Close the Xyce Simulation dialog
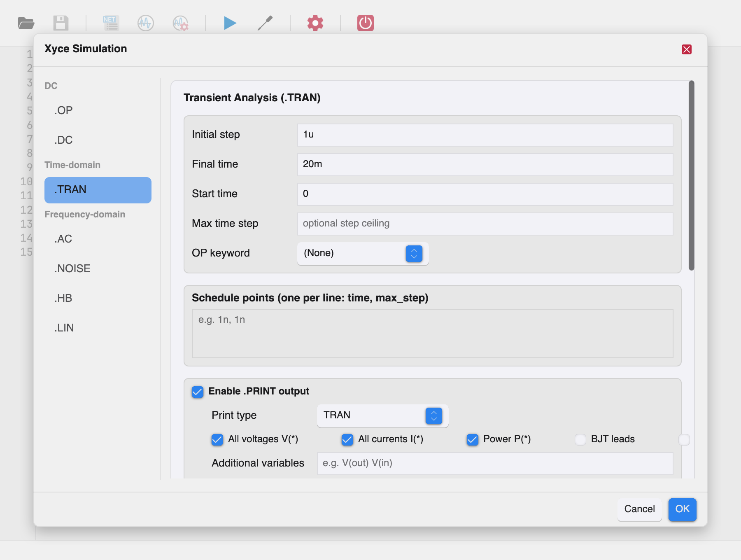 pos(687,49)
